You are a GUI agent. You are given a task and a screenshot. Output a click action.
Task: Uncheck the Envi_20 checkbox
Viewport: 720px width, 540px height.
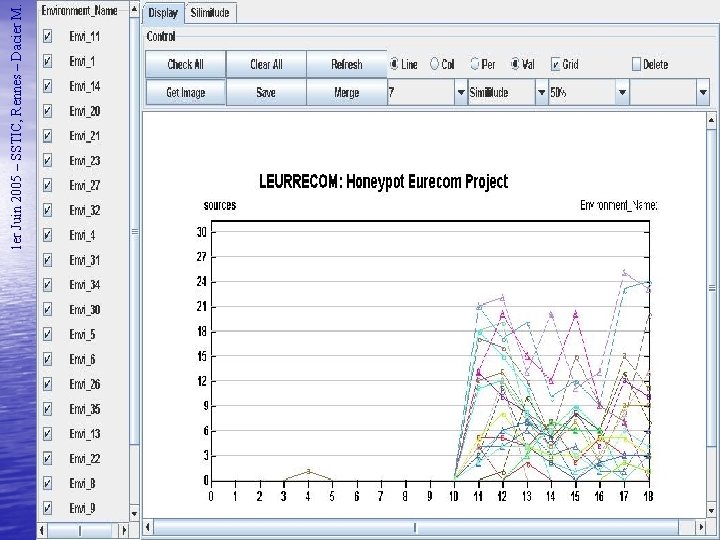click(47, 111)
